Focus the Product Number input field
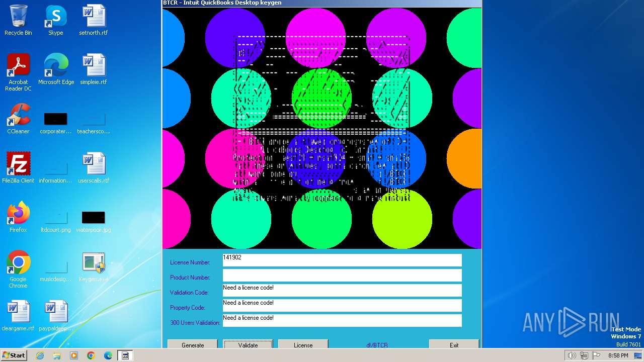 pyautogui.click(x=342, y=275)
